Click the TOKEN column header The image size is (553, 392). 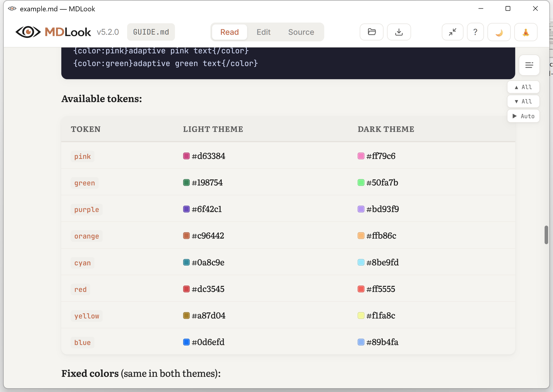point(86,129)
